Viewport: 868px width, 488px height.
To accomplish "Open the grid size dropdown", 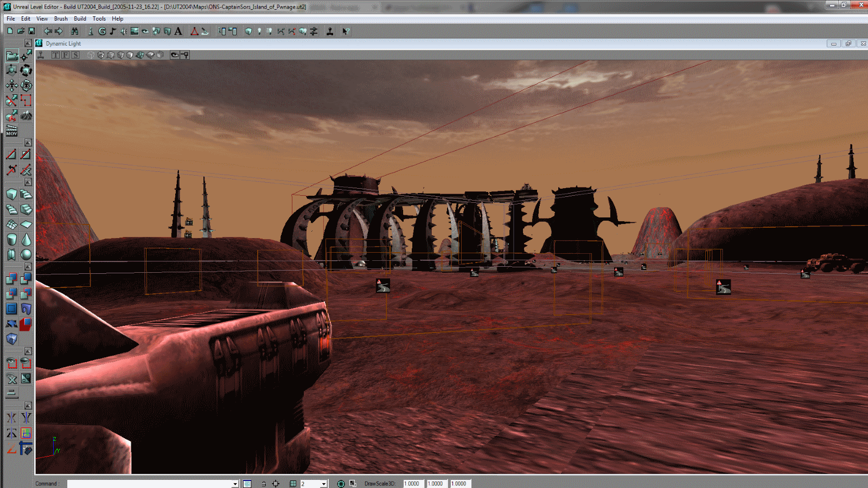I will [x=323, y=484].
